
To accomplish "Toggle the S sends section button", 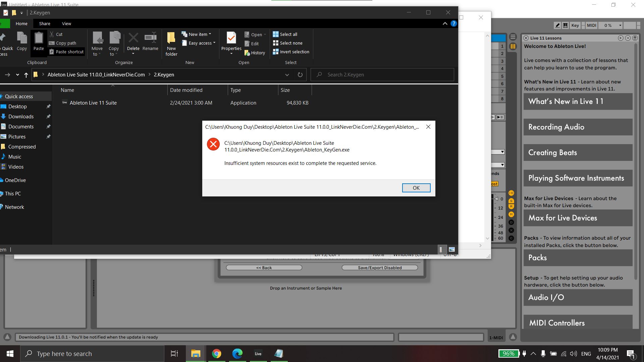I will click(x=511, y=201).
